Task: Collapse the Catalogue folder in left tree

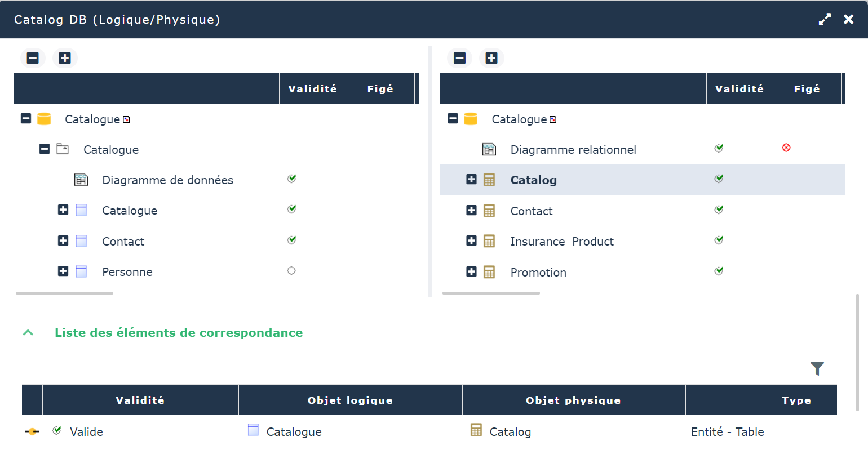Action: pos(45,149)
